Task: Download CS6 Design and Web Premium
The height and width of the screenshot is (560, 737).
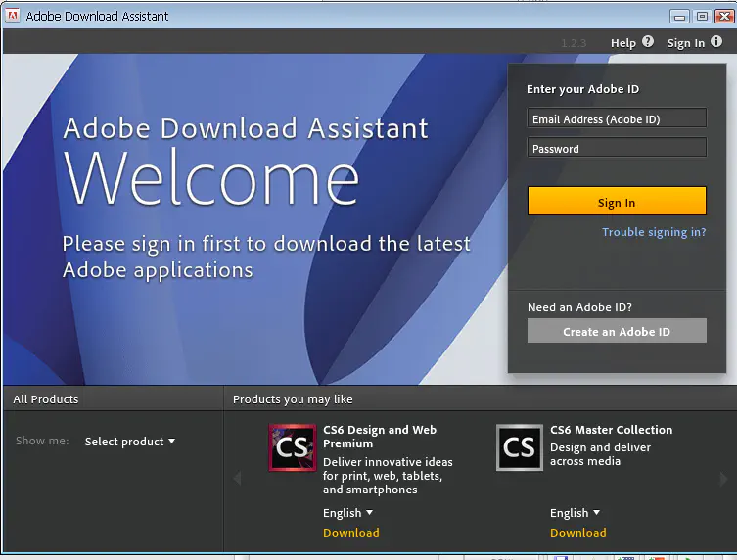Action: pos(350,533)
